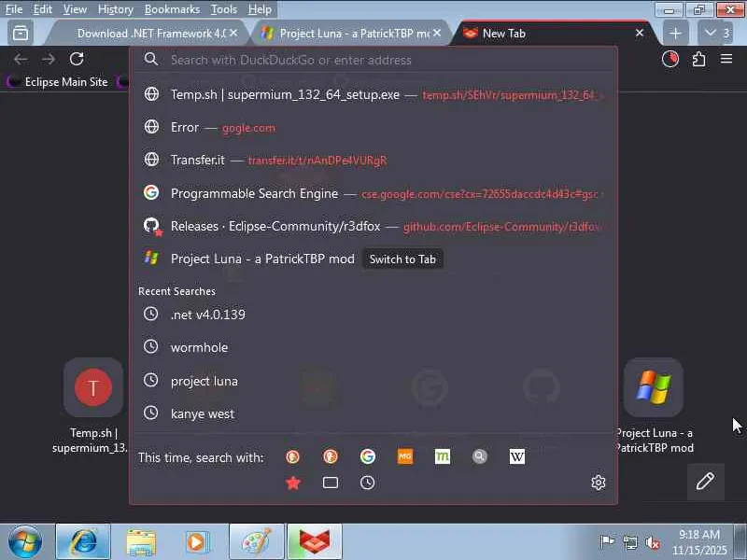The image size is (747, 560).
Task: Search this time with Wikipedia
Action: 517,456
